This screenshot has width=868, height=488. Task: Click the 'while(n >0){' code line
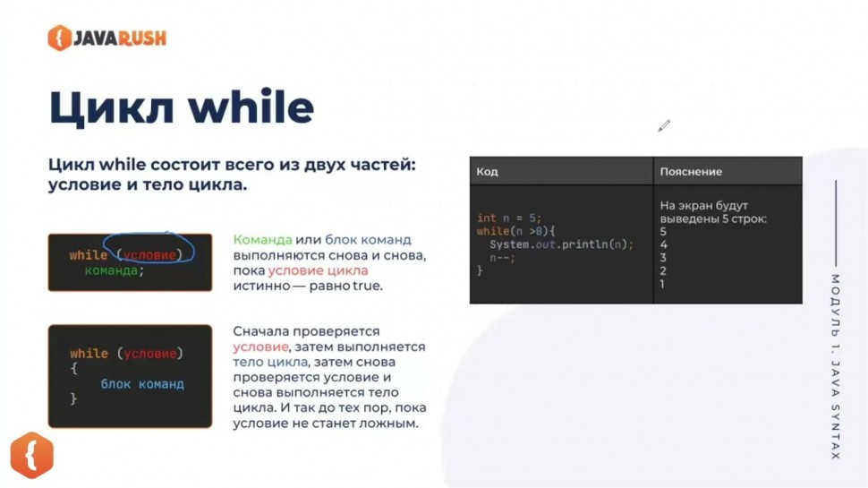(x=516, y=231)
